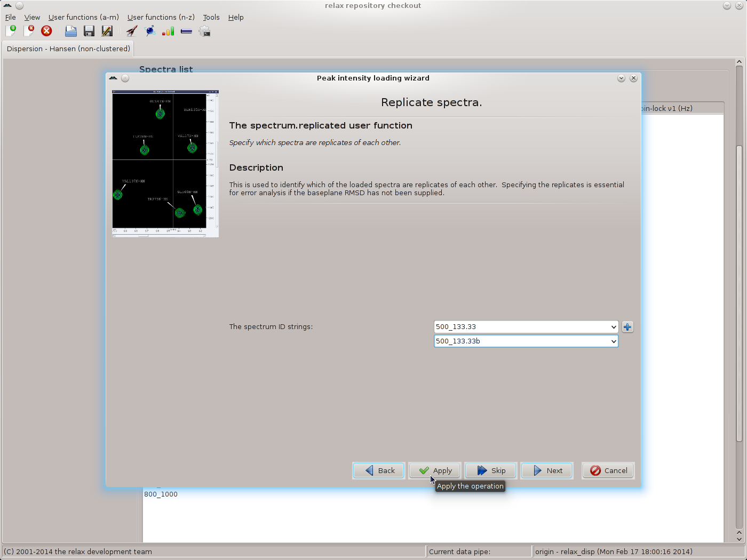747x560 pixels.
Task: Select the Dispersion - Hansen (non-clustered) tab
Action: pos(68,49)
